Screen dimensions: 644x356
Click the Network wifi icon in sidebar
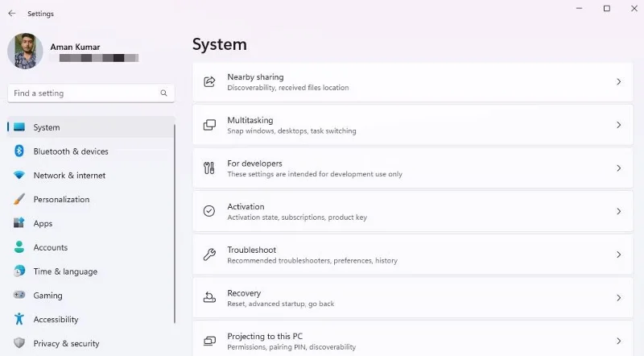tap(19, 175)
